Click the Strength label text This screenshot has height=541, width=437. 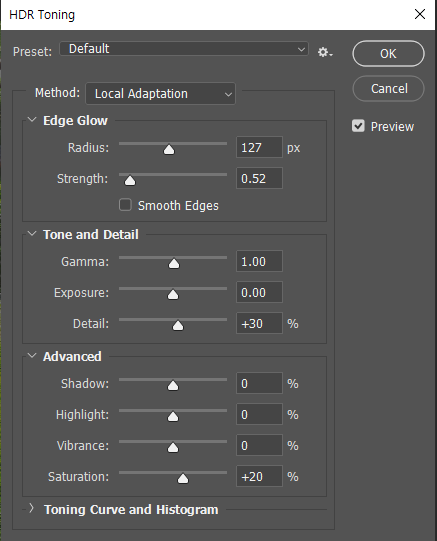pyautogui.click(x=82, y=179)
